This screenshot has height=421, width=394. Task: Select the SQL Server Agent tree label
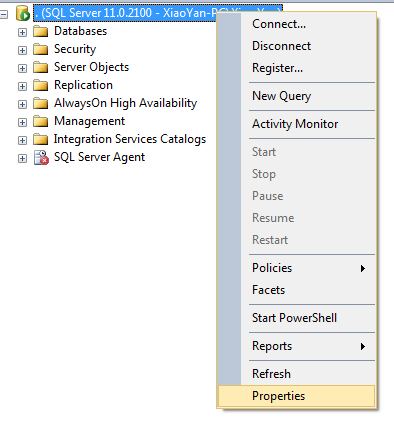[x=99, y=157]
